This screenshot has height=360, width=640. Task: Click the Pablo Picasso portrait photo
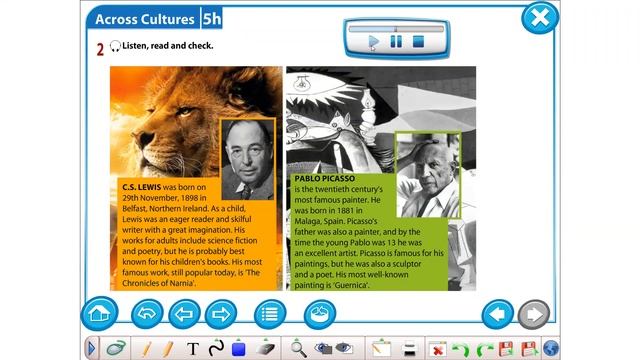tap(428, 175)
